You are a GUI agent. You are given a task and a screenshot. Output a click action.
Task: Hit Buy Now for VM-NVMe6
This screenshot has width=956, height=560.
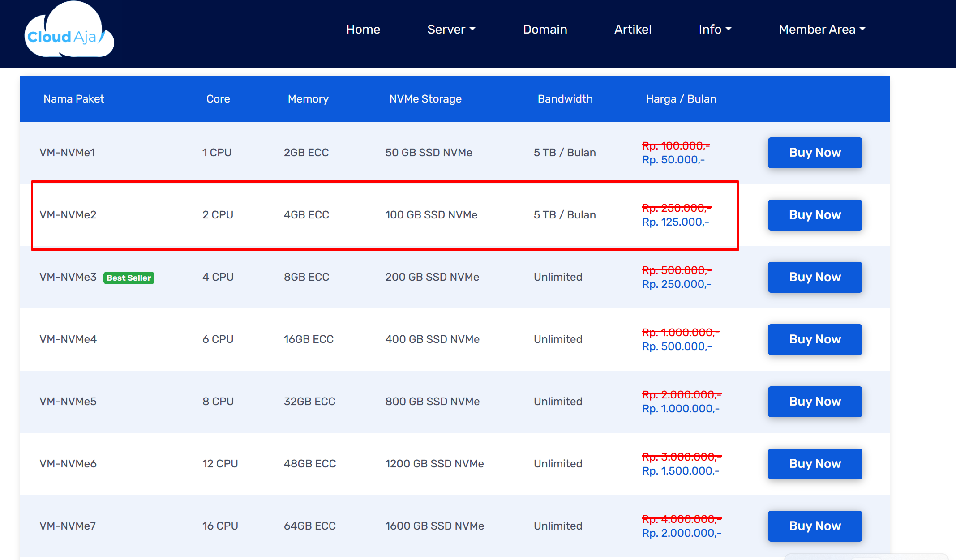(815, 464)
